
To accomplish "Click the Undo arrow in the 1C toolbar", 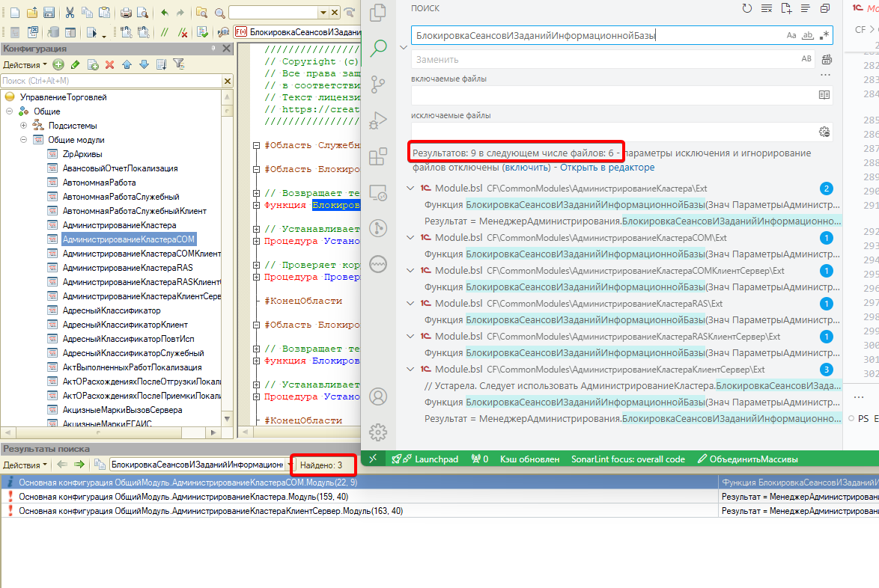I will 164,12.
